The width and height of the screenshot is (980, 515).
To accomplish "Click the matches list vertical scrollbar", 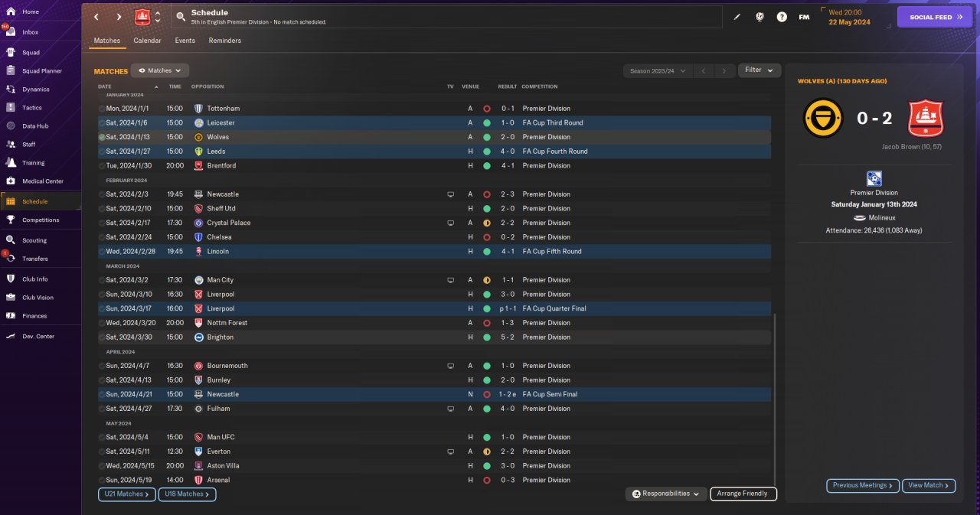I will click(x=775, y=398).
